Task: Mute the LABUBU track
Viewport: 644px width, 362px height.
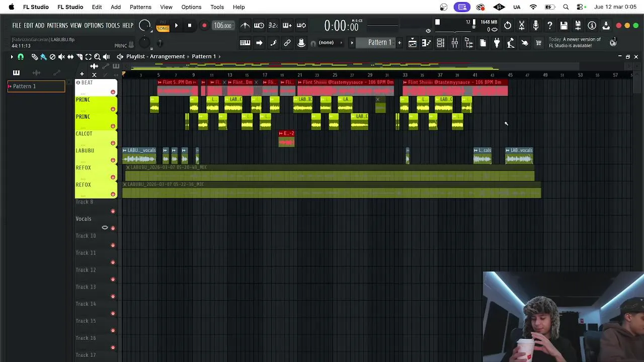Action: [x=113, y=160]
